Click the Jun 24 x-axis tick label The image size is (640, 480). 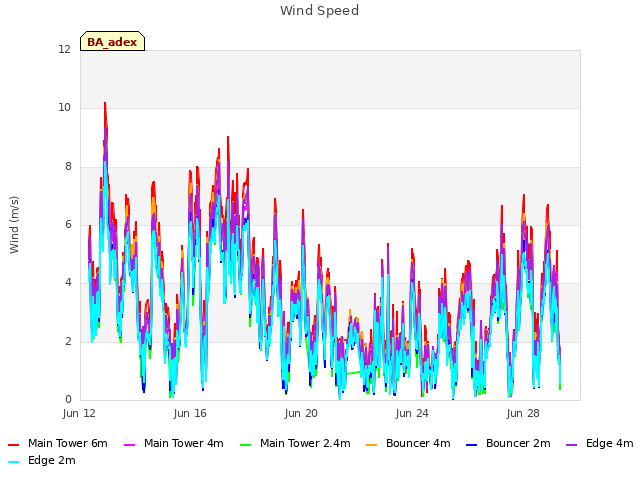pos(412,413)
